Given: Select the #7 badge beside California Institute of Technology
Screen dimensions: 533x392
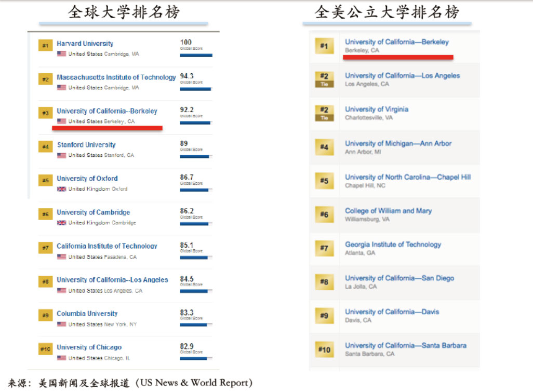Looking at the screenshot, I should (x=45, y=248).
